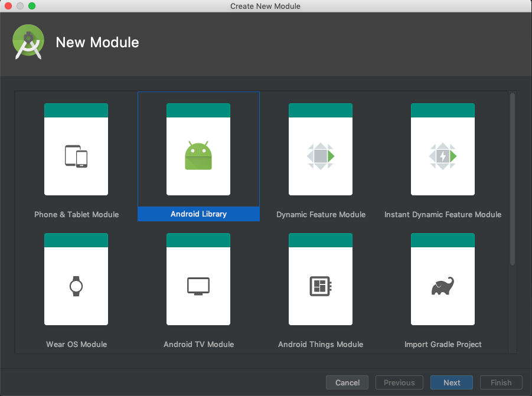Click the Previous button
The height and width of the screenshot is (396, 532).
tap(399, 382)
